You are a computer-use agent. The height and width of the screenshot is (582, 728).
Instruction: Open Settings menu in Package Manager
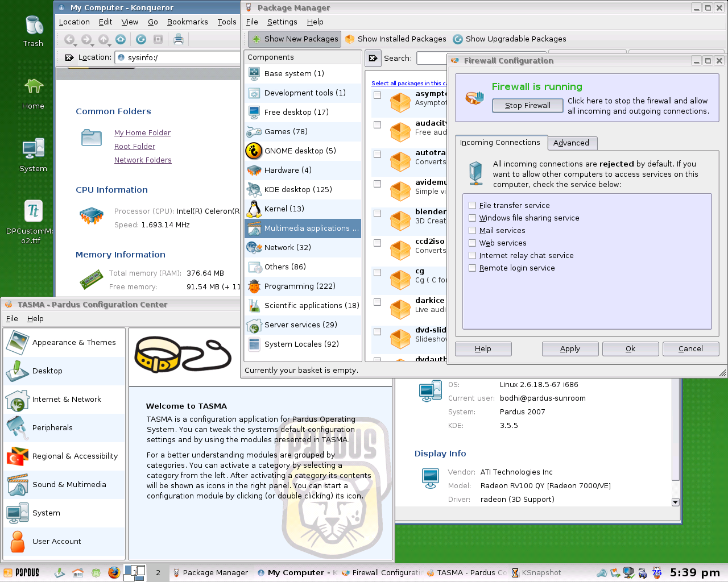pos(282,22)
